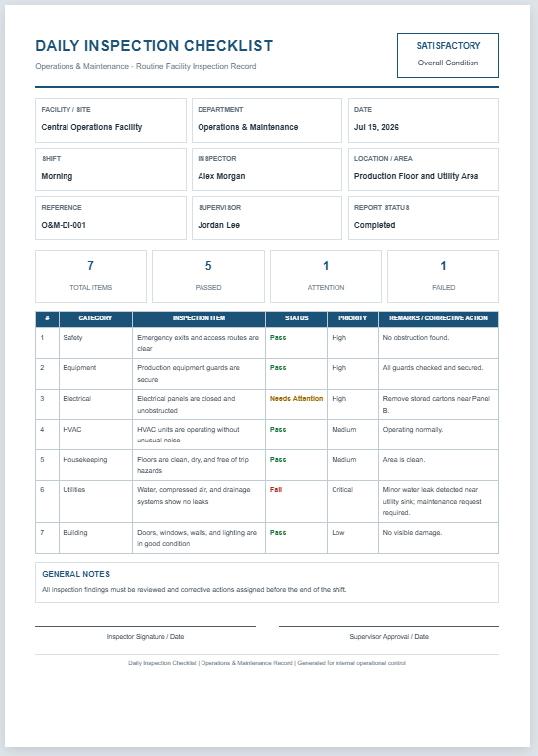Click the Daily Inspection Checklist title
This screenshot has height=756, width=538.
pos(154,46)
